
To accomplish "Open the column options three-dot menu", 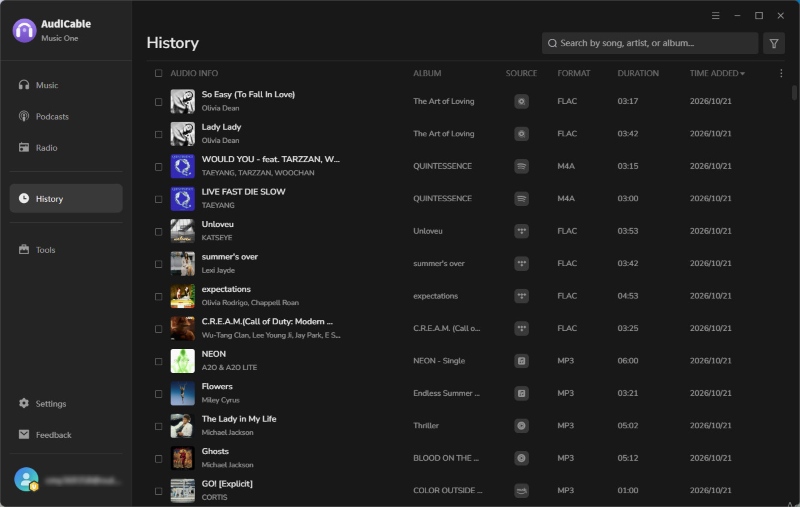I will (781, 73).
